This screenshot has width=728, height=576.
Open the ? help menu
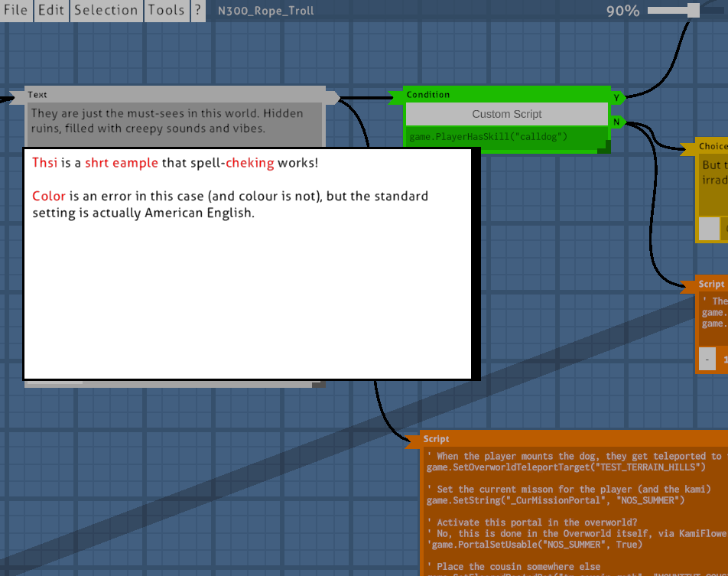point(198,10)
